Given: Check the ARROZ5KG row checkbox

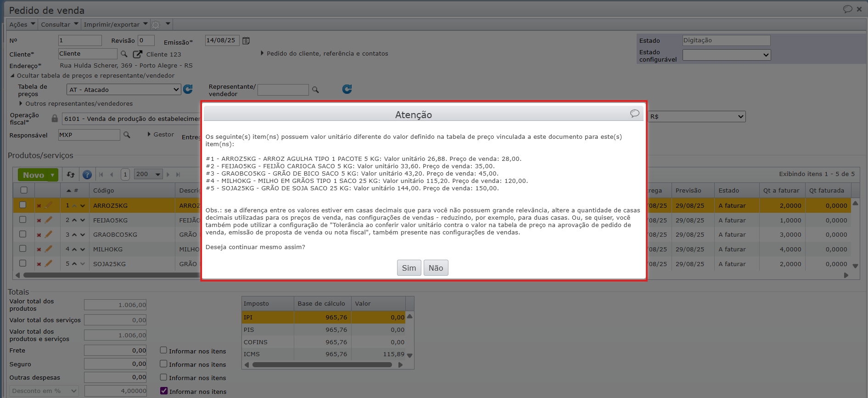Looking at the screenshot, I should point(22,205).
